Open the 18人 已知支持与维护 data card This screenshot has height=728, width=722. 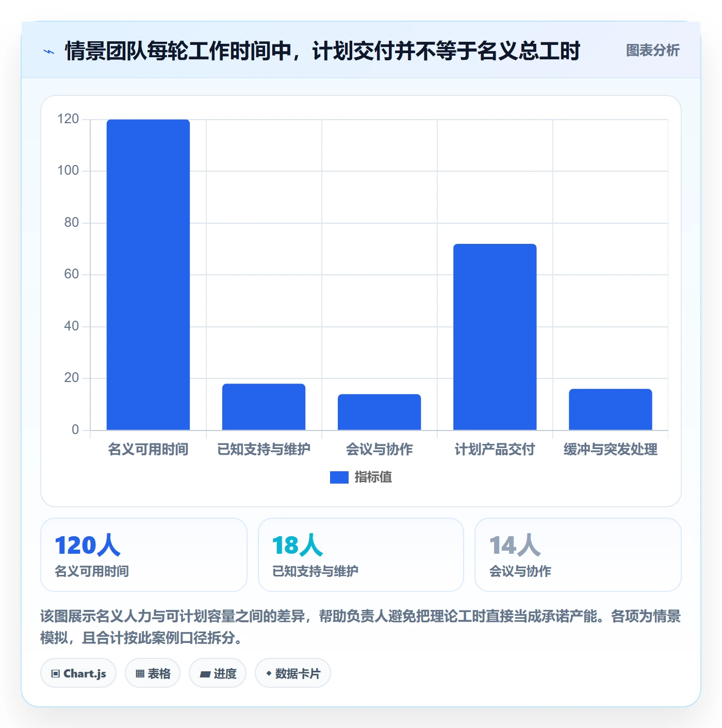click(x=361, y=555)
